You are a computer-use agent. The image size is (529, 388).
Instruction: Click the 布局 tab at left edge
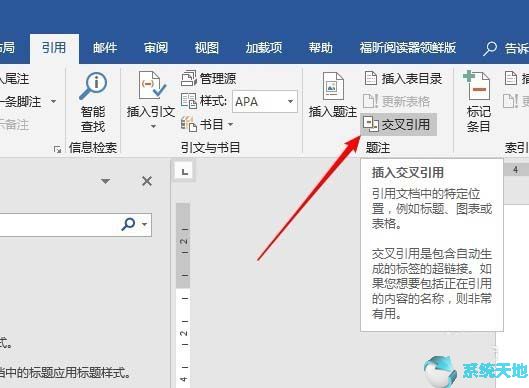tap(7, 48)
